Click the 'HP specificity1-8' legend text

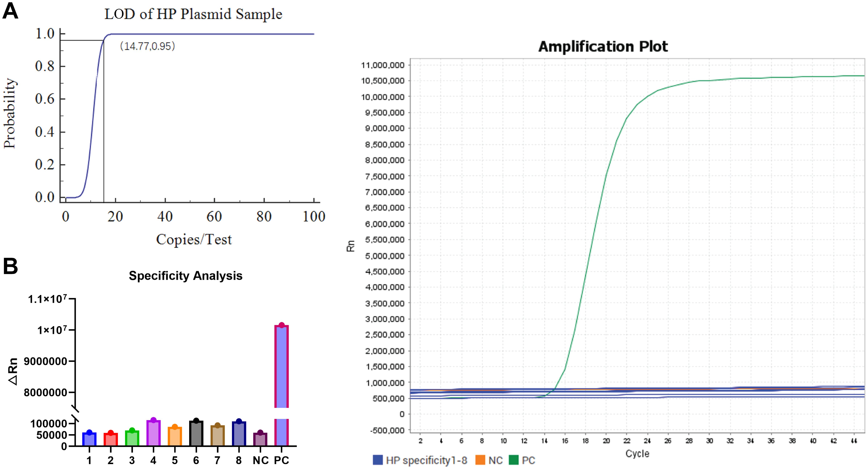[x=426, y=460]
